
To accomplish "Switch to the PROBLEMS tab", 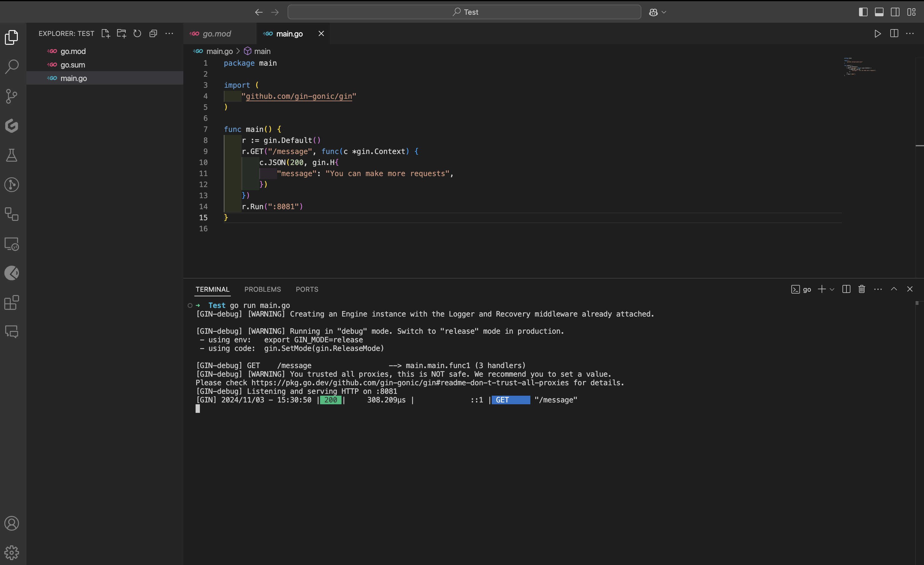I will point(262,289).
